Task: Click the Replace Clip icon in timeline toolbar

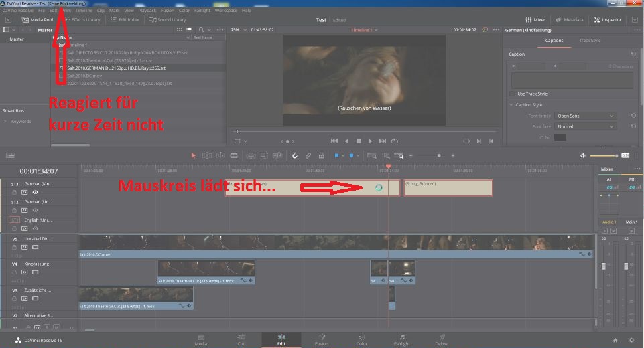Action: (x=277, y=155)
